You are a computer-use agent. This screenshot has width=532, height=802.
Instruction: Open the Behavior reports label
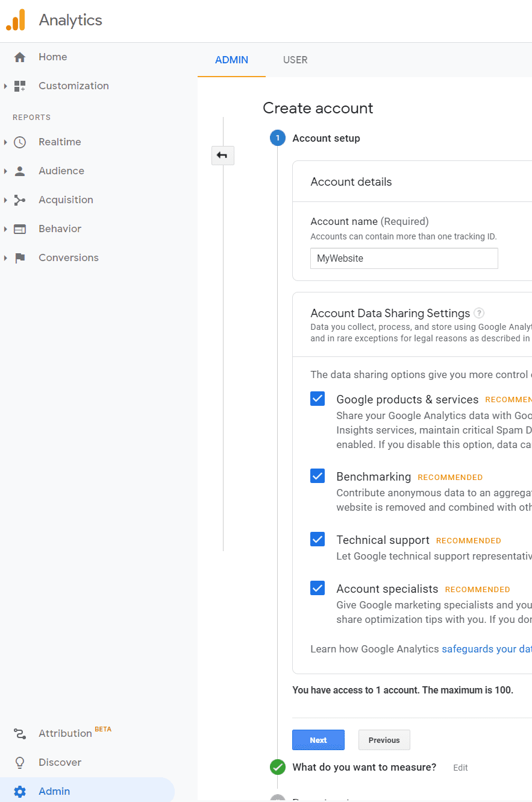[x=60, y=229]
